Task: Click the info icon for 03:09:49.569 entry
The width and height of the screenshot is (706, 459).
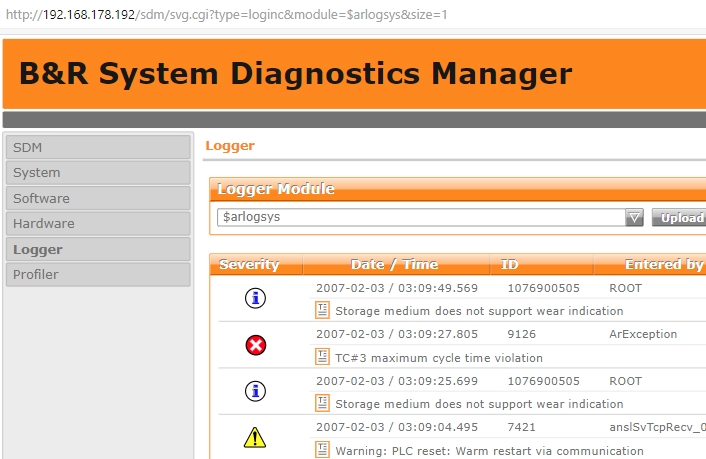Action: tap(255, 298)
